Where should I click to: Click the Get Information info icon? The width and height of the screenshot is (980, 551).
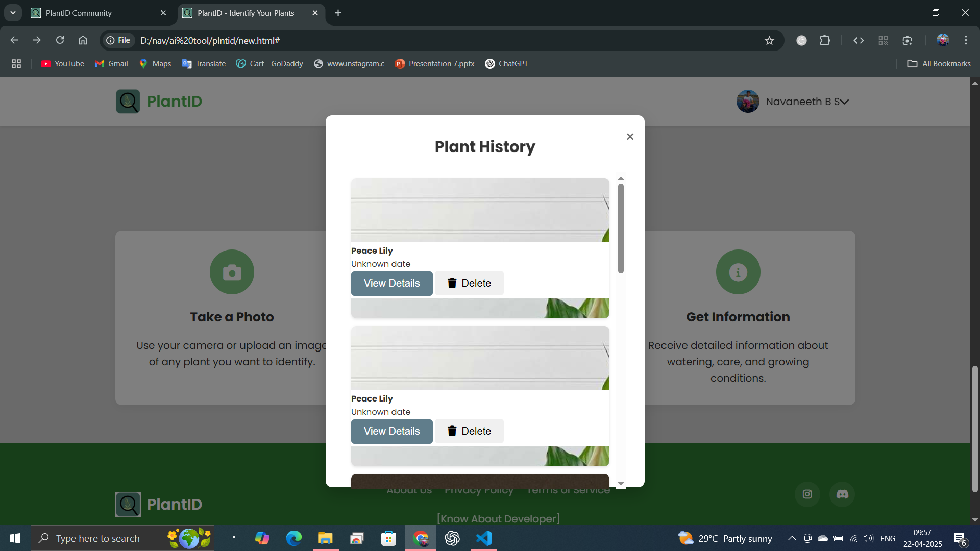pyautogui.click(x=738, y=272)
